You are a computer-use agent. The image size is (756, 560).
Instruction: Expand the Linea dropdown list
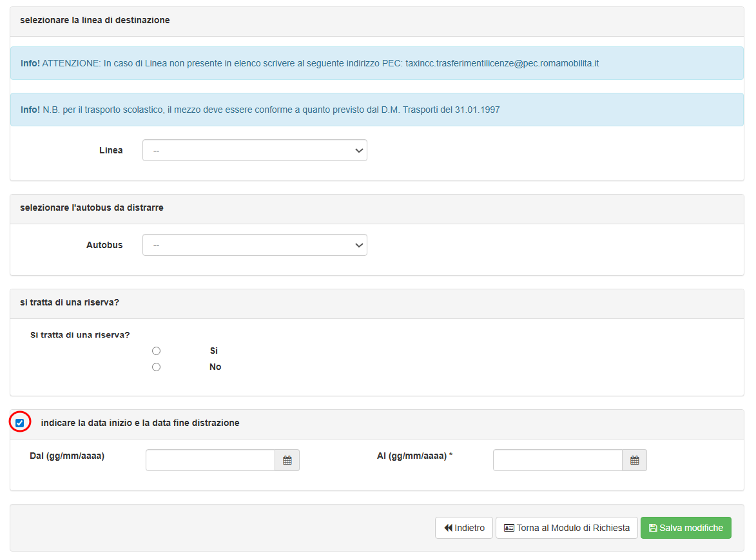point(255,150)
